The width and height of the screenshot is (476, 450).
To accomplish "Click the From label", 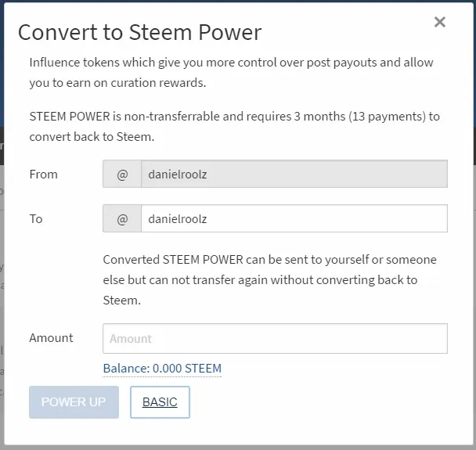I will (x=43, y=175).
